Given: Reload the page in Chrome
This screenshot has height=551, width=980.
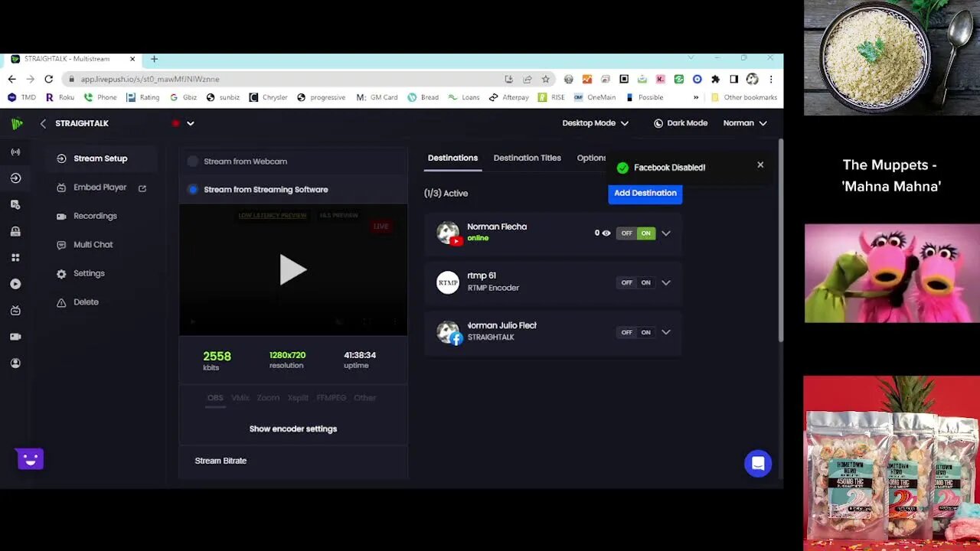Looking at the screenshot, I should (48, 79).
